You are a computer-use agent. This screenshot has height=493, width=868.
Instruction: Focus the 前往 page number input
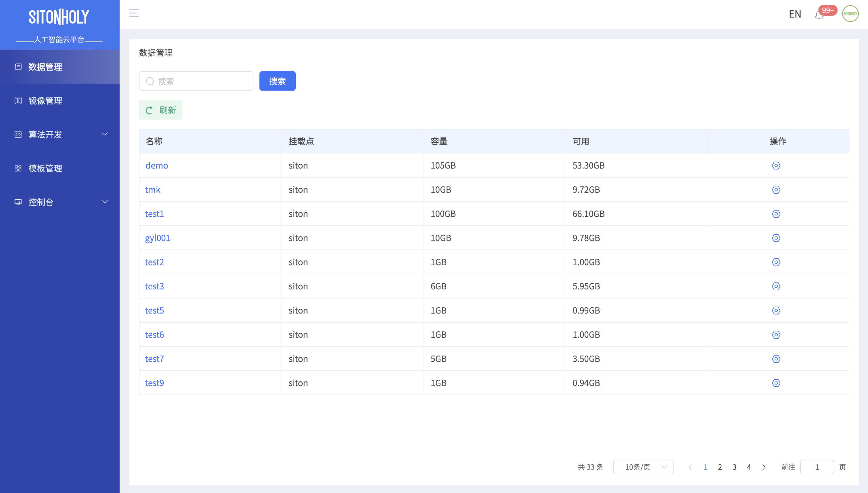(817, 467)
